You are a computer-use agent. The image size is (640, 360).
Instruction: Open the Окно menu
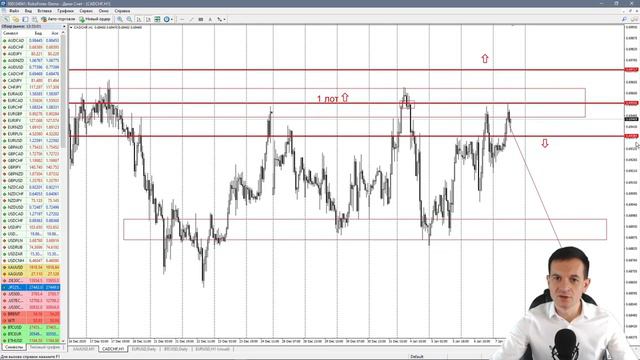(x=104, y=11)
